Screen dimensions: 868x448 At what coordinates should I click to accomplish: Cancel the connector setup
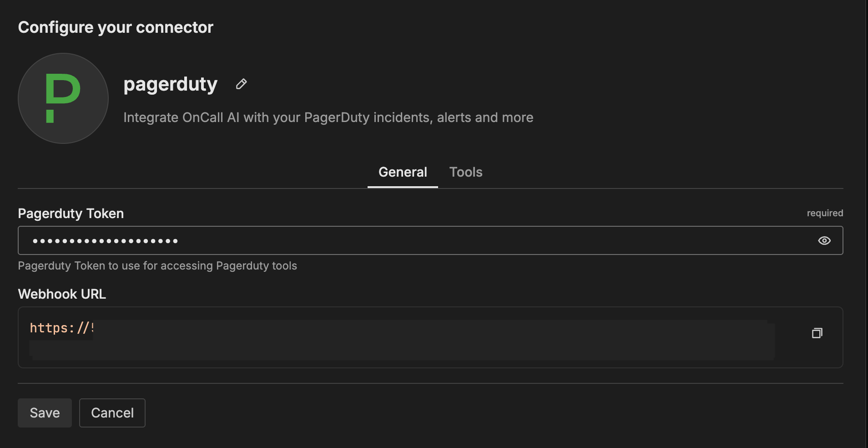click(x=112, y=413)
